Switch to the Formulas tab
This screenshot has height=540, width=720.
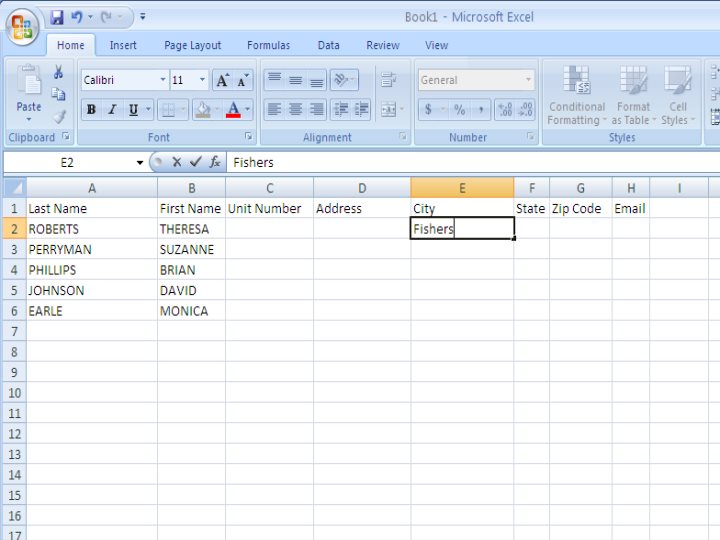[x=269, y=45]
